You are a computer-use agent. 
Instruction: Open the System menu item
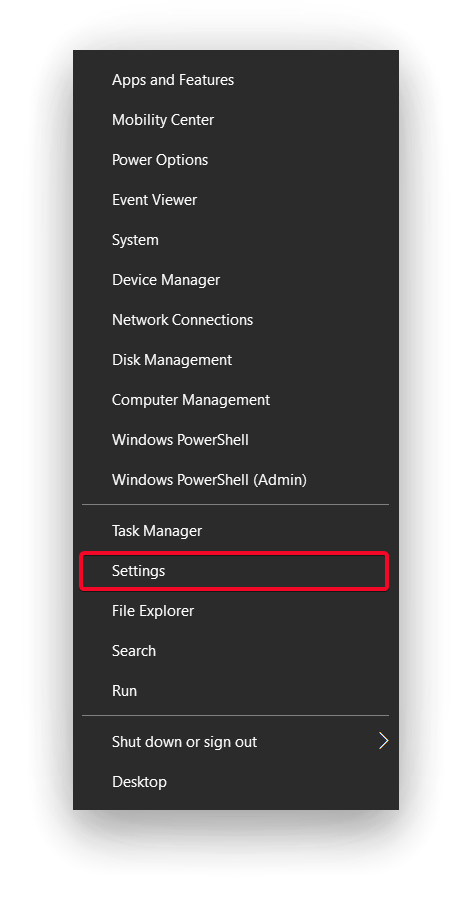click(x=235, y=240)
